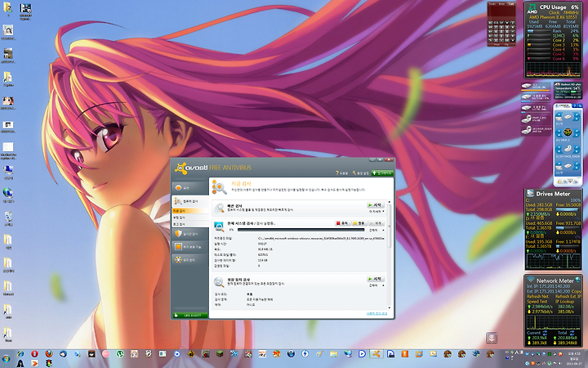Click IP Lookup in Network Meter
588x368 pixels.
[x=565, y=302]
